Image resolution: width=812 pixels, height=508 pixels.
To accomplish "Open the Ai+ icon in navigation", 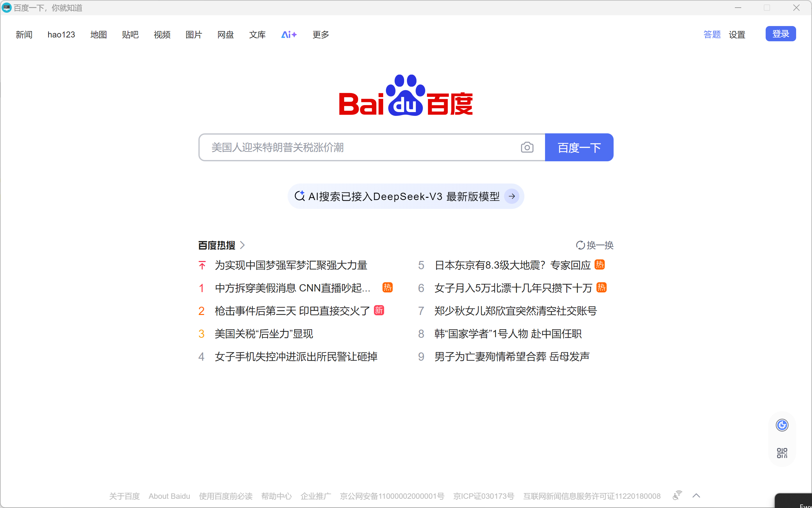I will pyautogui.click(x=289, y=35).
